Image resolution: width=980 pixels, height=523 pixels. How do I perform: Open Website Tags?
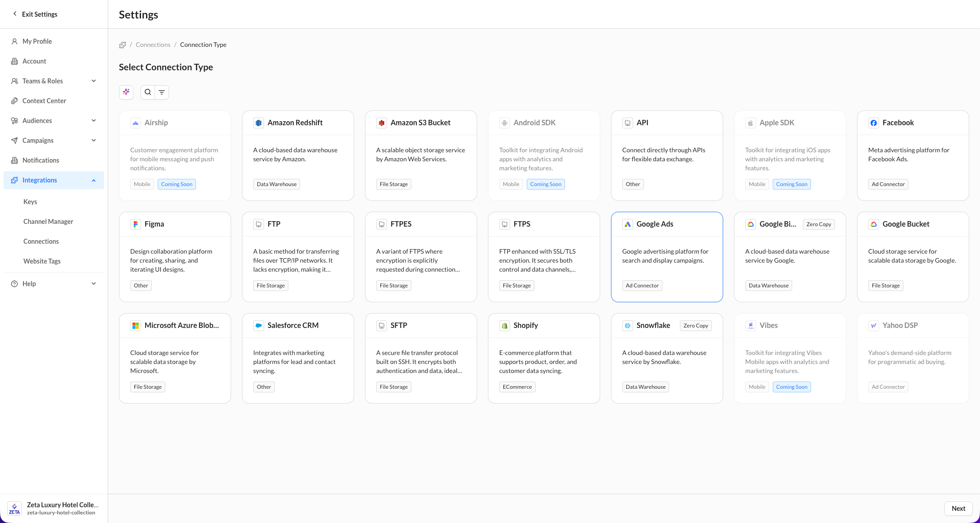click(54, 261)
